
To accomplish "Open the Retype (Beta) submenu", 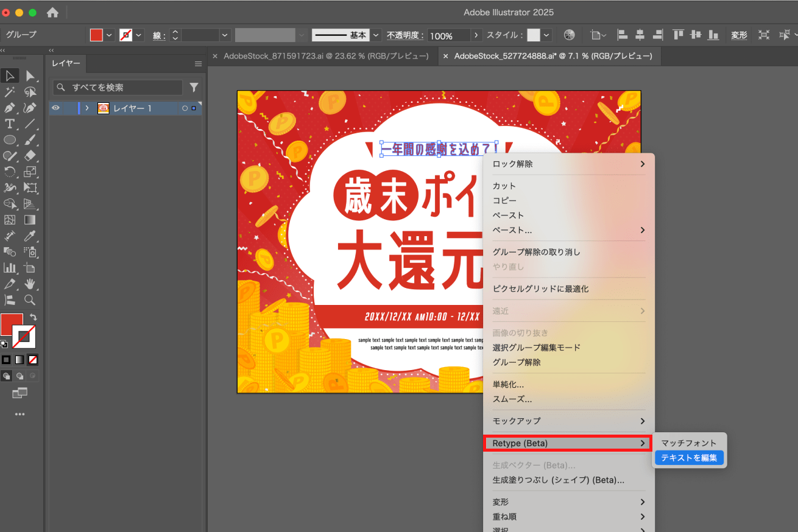I will click(x=568, y=443).
